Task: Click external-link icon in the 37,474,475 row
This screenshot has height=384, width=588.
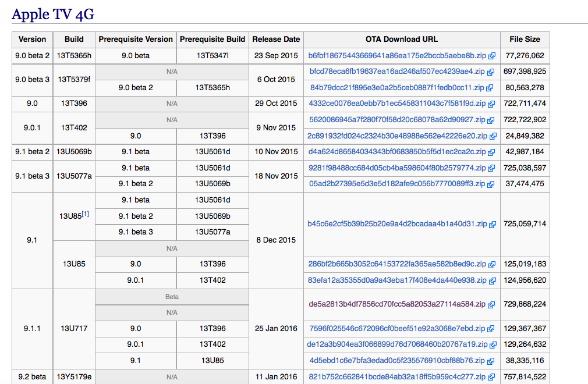Action: (491, 184)
